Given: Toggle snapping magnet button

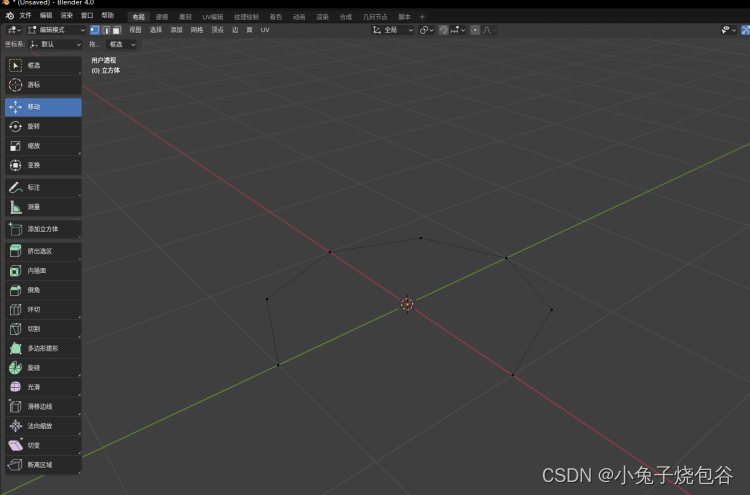Looking at the screenshot, I should coord(443,30).
